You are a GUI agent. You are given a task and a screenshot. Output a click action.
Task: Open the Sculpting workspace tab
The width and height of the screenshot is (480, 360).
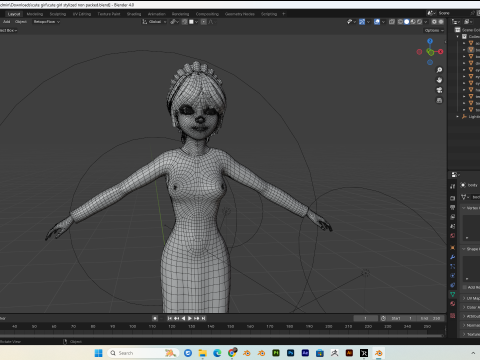(x=58, y=14)
